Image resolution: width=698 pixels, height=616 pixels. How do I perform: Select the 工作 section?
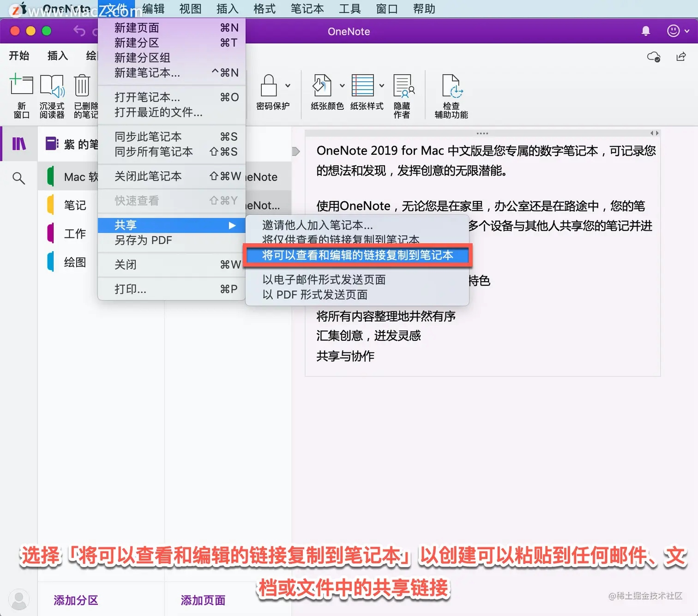(x=68, y=234)
